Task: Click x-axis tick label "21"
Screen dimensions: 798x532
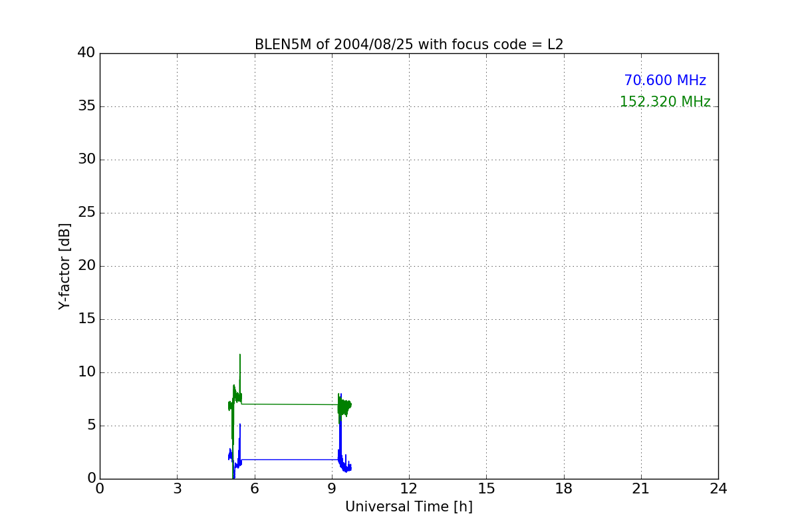Action: click(641, 489)
